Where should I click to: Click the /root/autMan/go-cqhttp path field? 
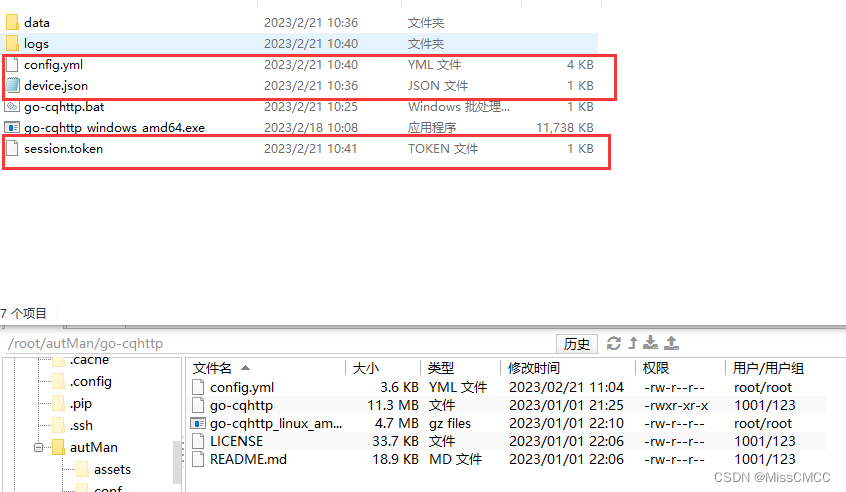click(281, 344)
